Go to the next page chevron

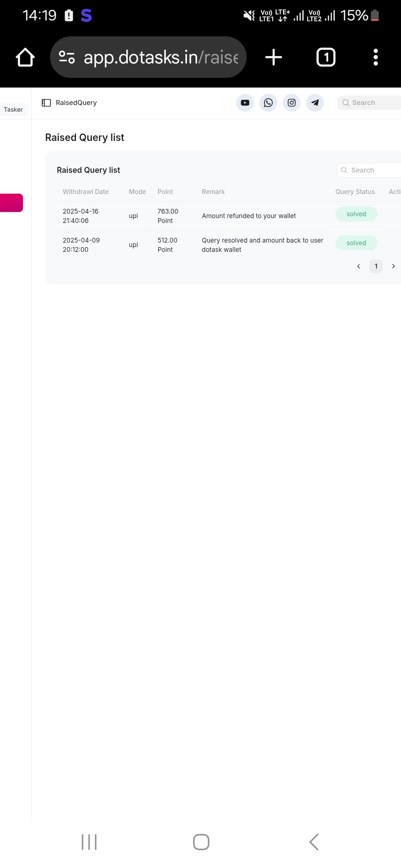tap(394, 266)
